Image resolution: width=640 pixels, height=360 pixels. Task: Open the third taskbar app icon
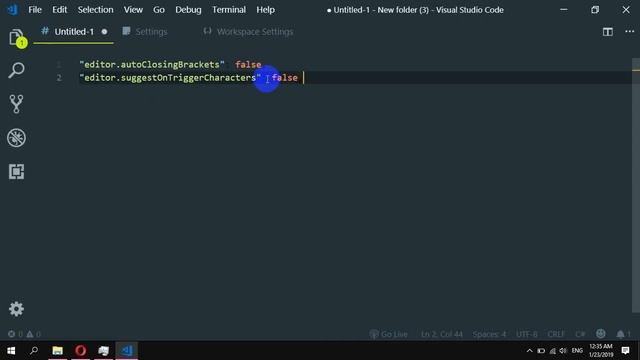(x=104, y=351)
